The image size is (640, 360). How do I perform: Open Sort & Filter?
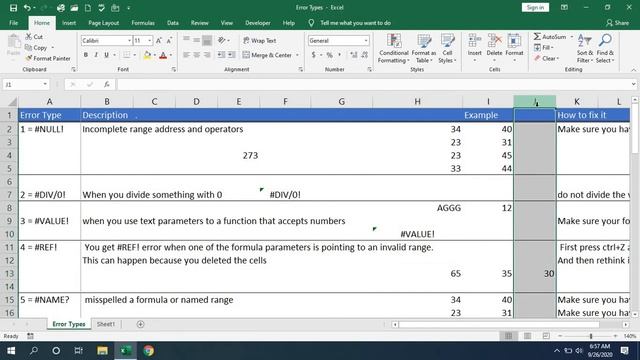point(584,49)
